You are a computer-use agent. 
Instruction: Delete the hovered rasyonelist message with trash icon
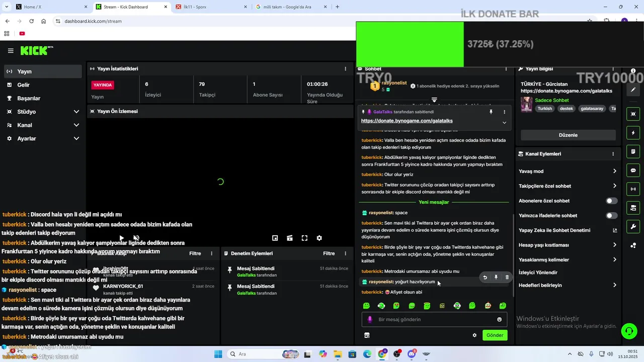coord(507,277)
